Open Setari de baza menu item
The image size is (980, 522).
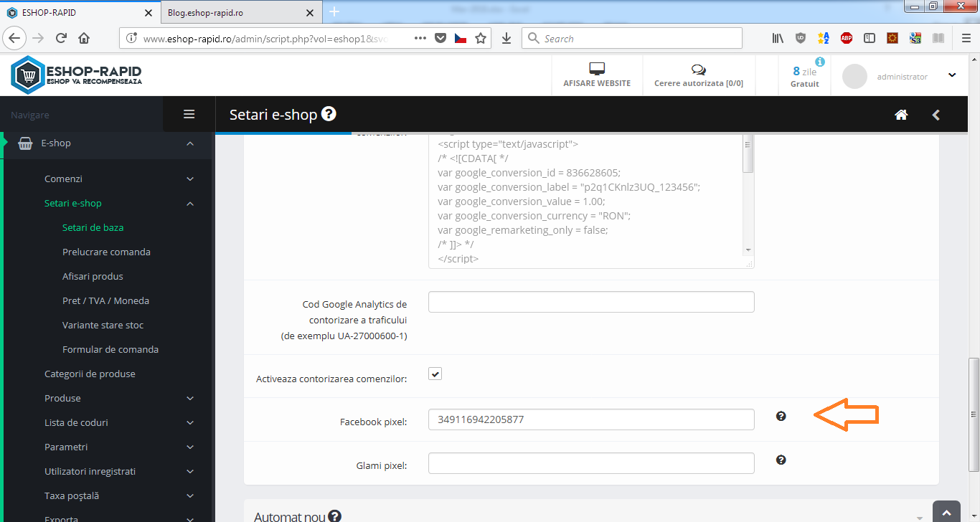(93, 227)
